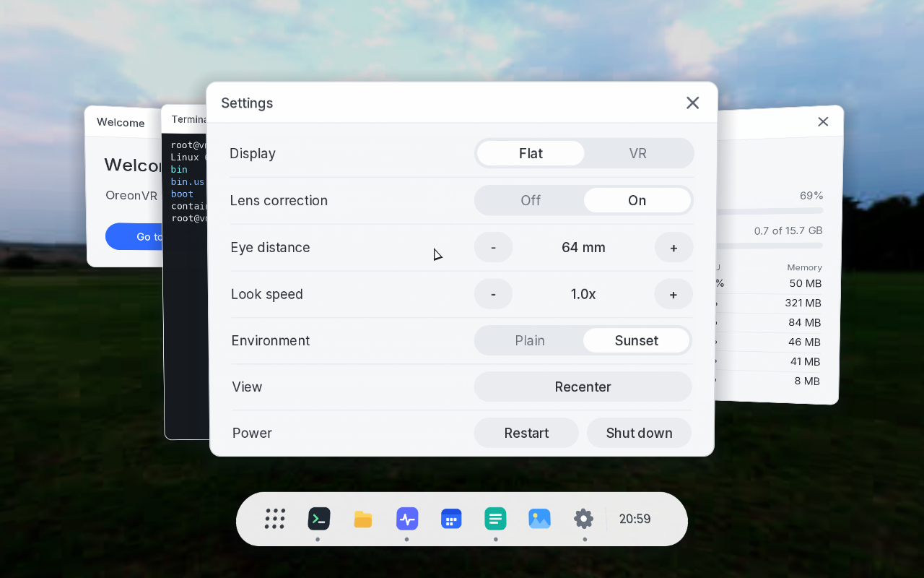Open the app grid launcher in dock

[x=274, y=519]
